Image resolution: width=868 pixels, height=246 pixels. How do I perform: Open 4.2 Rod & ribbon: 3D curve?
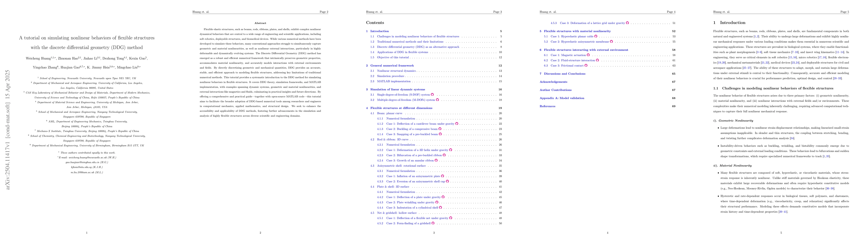point(389,139)
